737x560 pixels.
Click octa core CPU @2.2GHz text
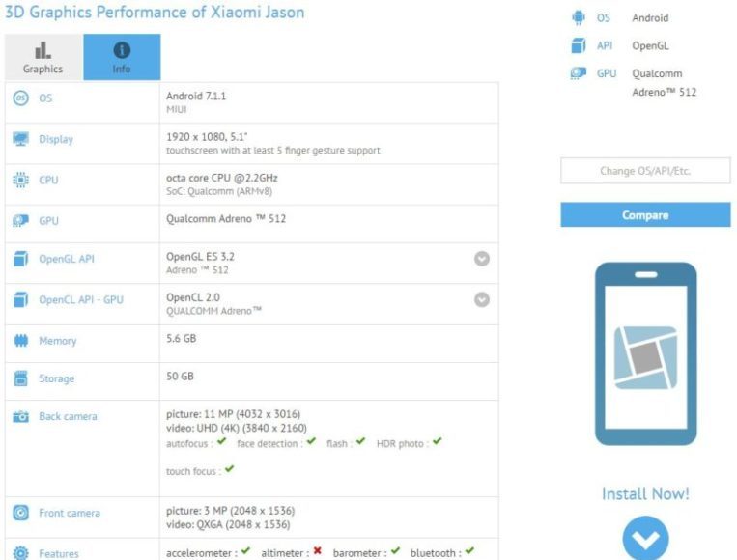pos(222,178)
